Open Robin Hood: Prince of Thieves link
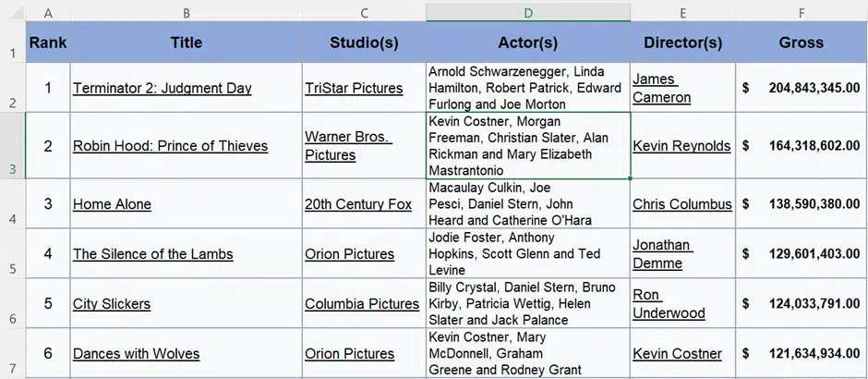 (x=171, y=146)
